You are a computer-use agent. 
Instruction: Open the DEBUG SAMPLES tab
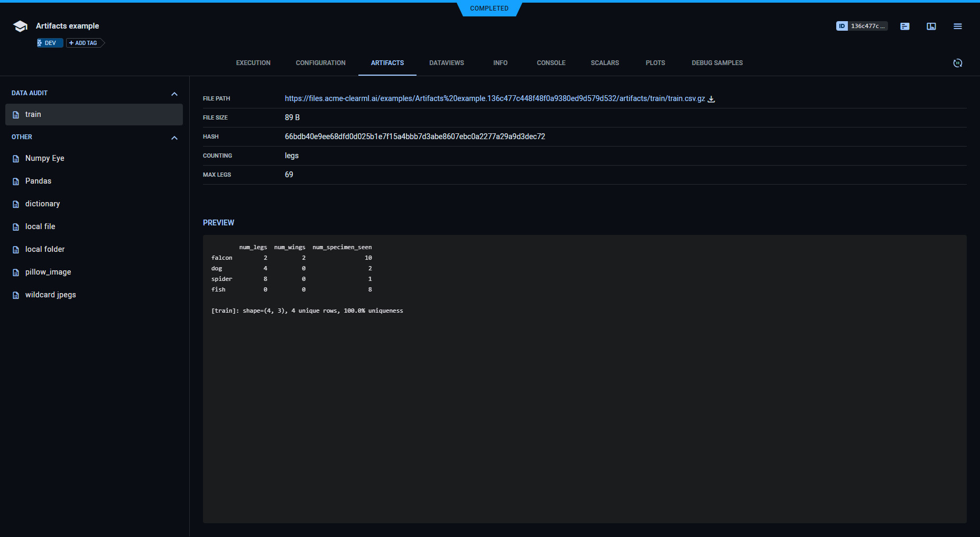click(717, 63)
